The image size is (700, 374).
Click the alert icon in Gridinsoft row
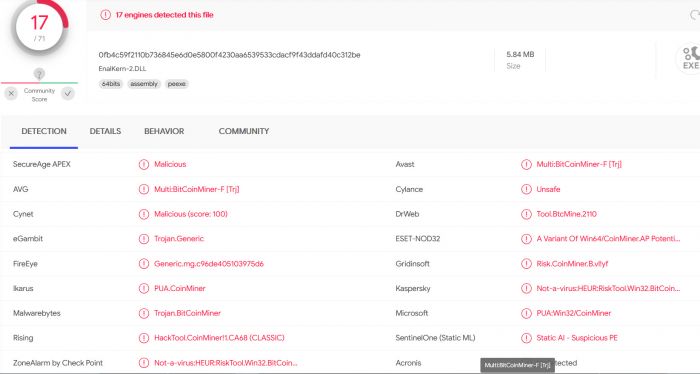[x=526, y=264]
